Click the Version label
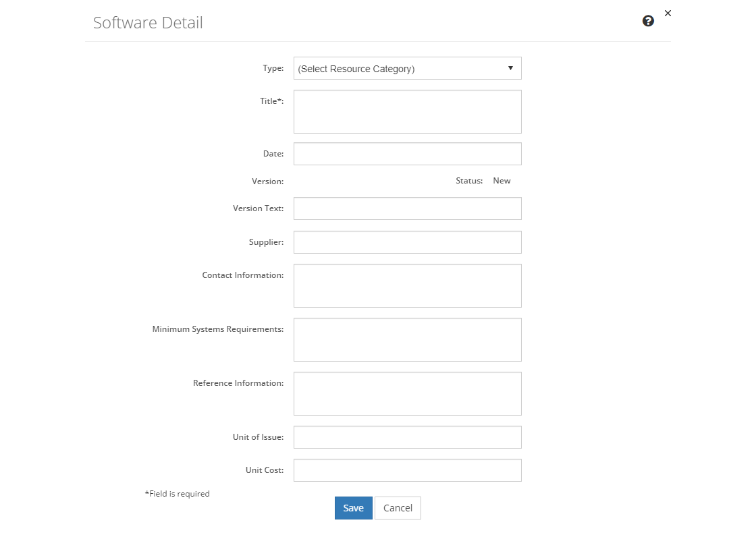Screen dimensions: 756x535 (x=267, y=181)
